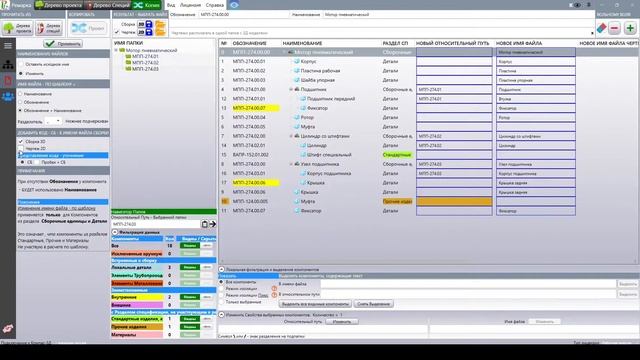The width and height of the screenshot is (640, 360).
Task: Select Наименование template radio button
Action: [x=20, y=94]
